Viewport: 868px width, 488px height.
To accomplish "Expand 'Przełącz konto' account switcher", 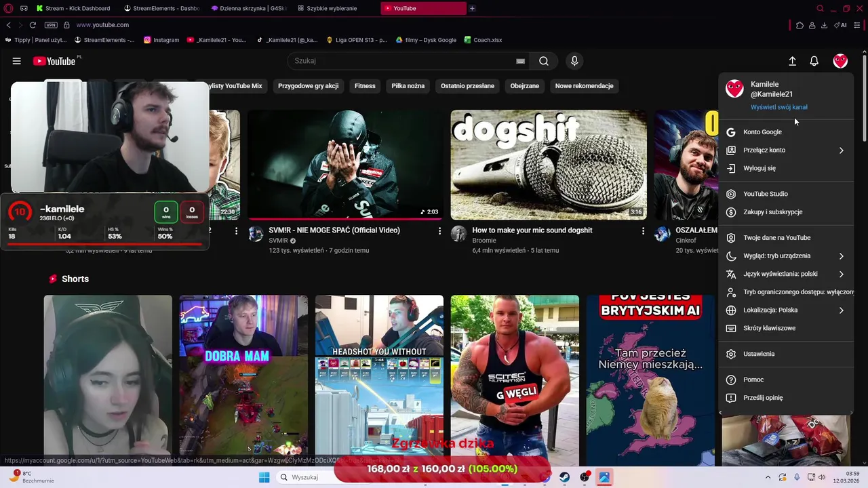I will click(786, 150).
